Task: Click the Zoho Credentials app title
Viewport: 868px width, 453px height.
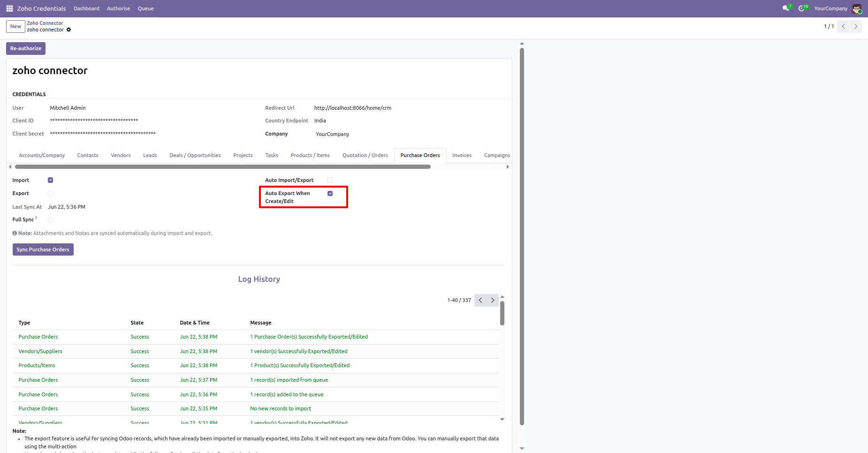Action: (x=41, y=8)
